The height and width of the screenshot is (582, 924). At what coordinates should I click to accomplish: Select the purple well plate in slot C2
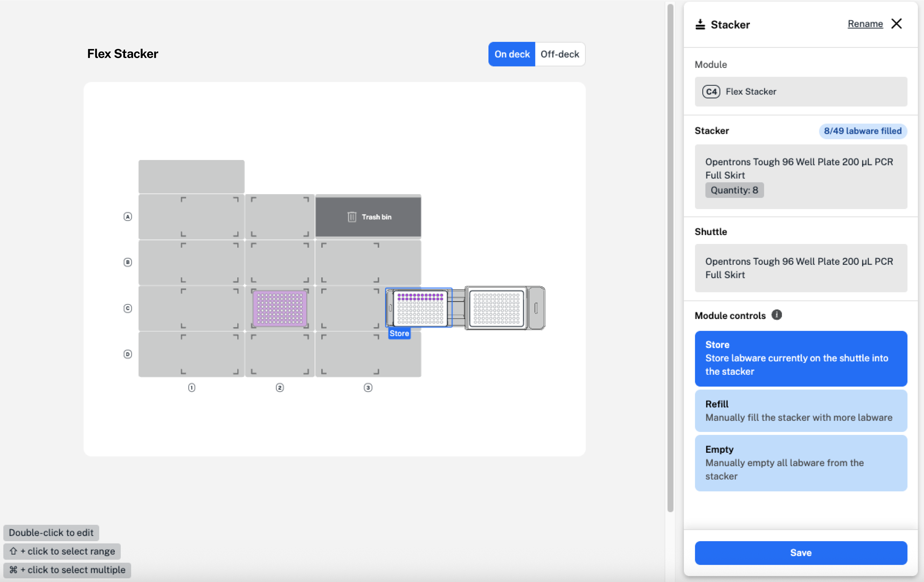click(280, 308)
